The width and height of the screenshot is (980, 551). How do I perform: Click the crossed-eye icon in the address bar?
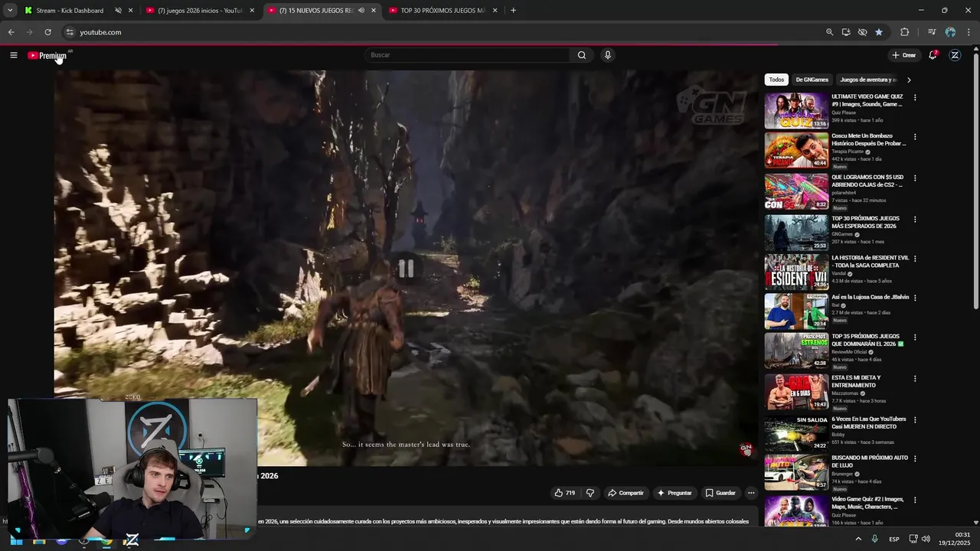pyautogui.click(x=862, y=32)
